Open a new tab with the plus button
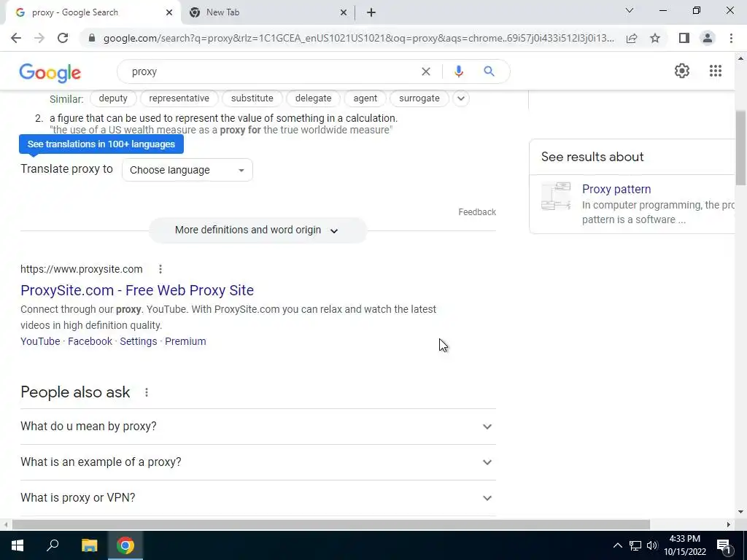 [x=371, y=13]
